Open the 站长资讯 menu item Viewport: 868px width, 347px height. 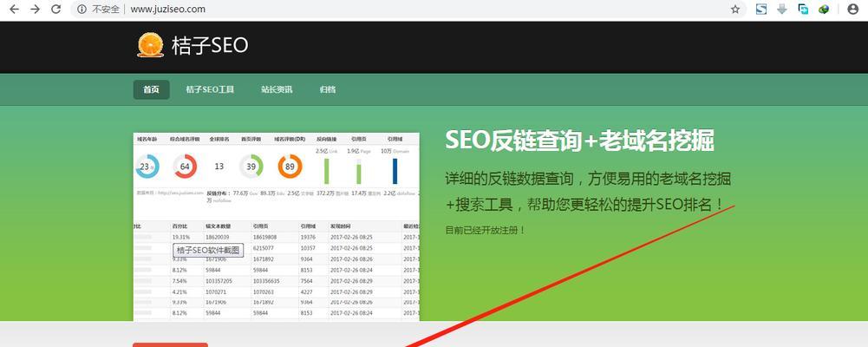coord(277,89)
